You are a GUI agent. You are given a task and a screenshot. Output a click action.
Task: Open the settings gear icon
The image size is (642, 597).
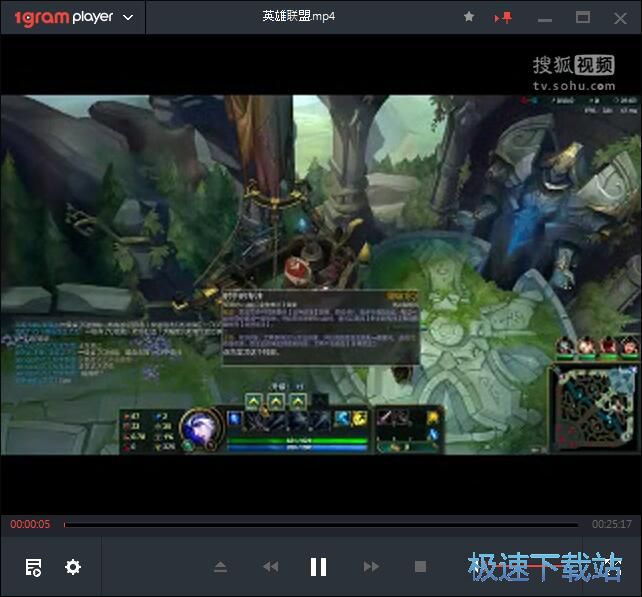[73, 567]
